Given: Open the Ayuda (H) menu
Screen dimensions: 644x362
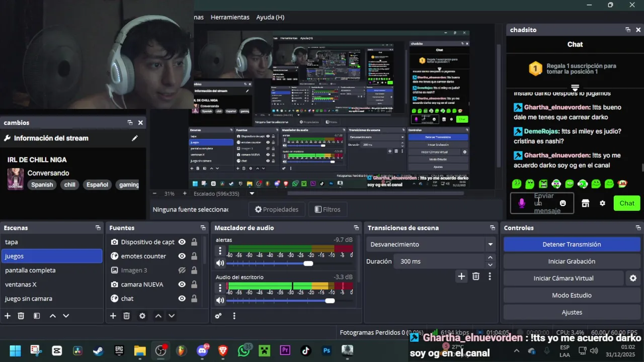Looking at the screenshot, I should [270, 17].
